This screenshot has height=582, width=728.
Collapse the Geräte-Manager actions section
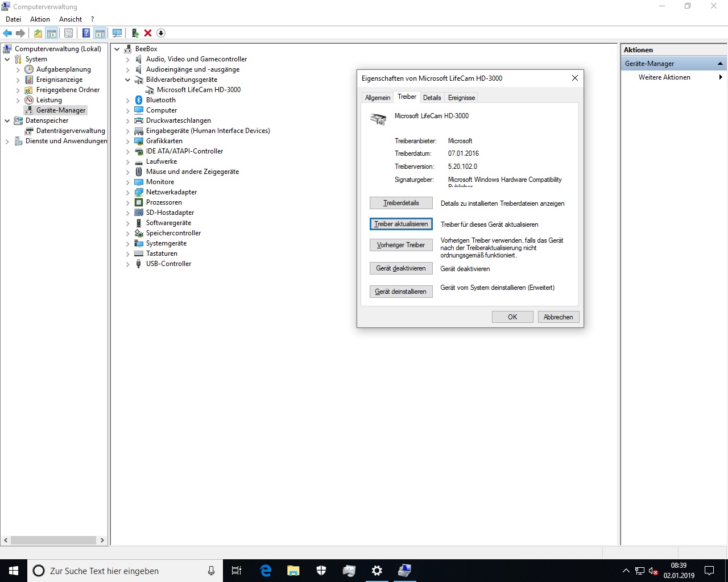[x=720, y=64]
